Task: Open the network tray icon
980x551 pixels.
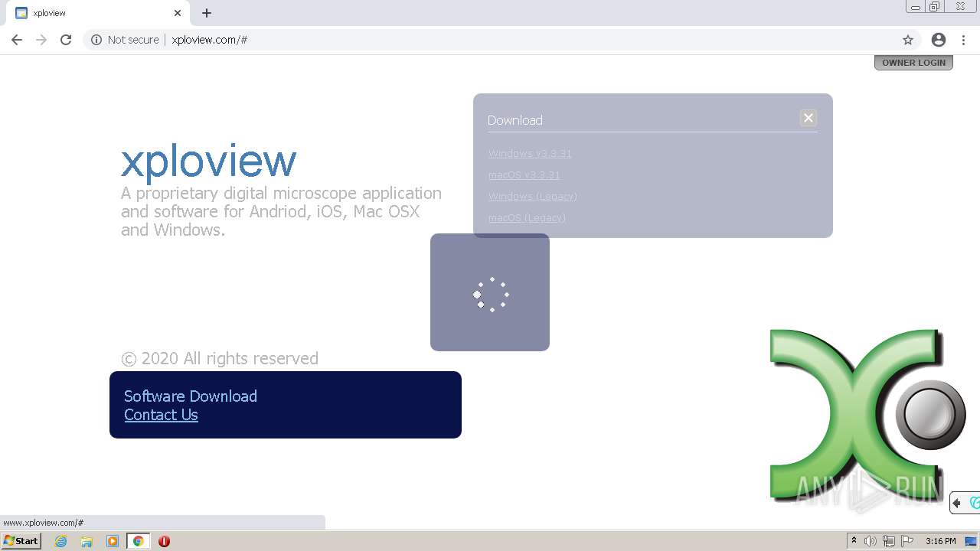Action: coord(889,541)
